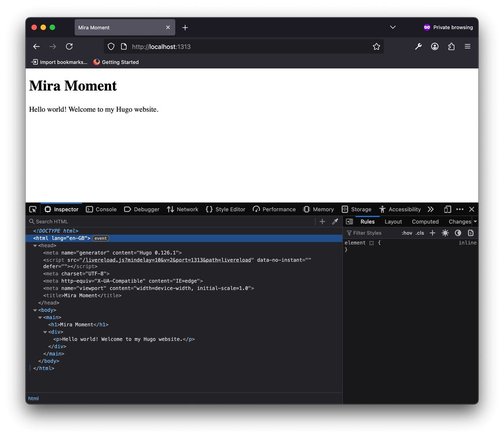Image resolution: width=504 pixels, height=438 pixels.
Task: Open the Style Editor panel
Action: coord(225,209)
